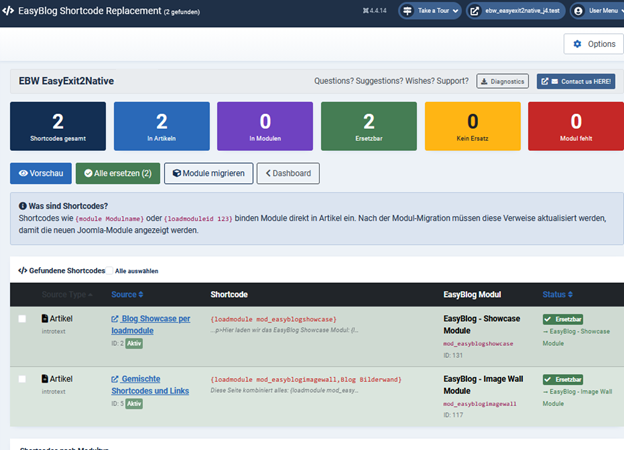Click mod_easyblogimagewall module code text

click(x=480, y=403)
